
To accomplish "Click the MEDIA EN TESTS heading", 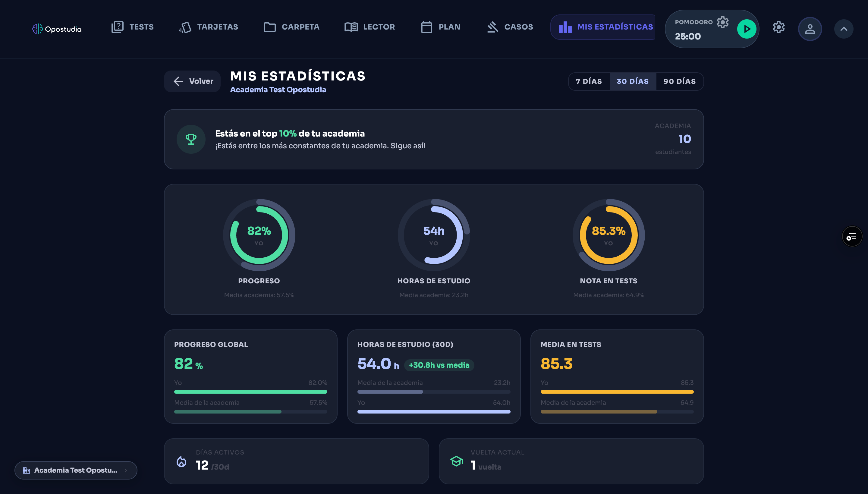I will click(x=571, y=345).
